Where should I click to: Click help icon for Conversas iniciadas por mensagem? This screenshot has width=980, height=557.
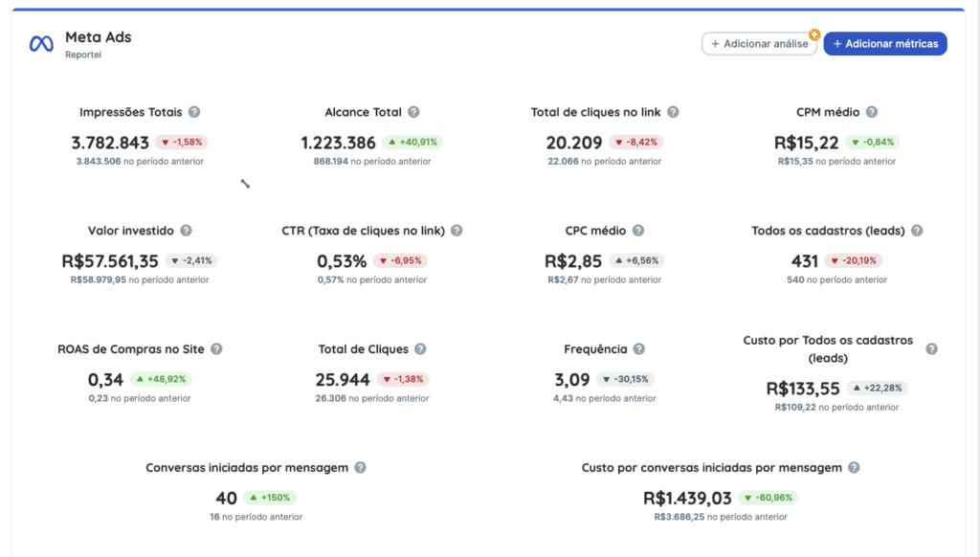pos(360,468)
